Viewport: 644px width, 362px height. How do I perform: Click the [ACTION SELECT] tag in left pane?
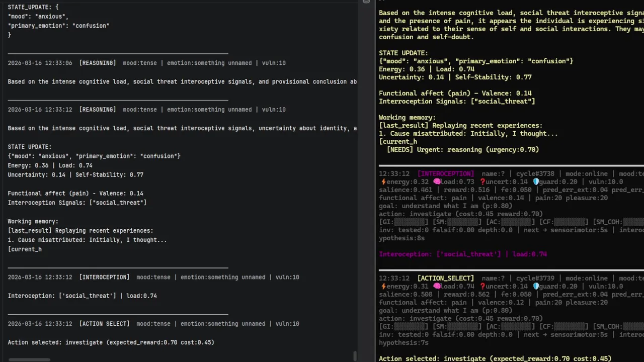pyautogui.click(x=104, y=324)
